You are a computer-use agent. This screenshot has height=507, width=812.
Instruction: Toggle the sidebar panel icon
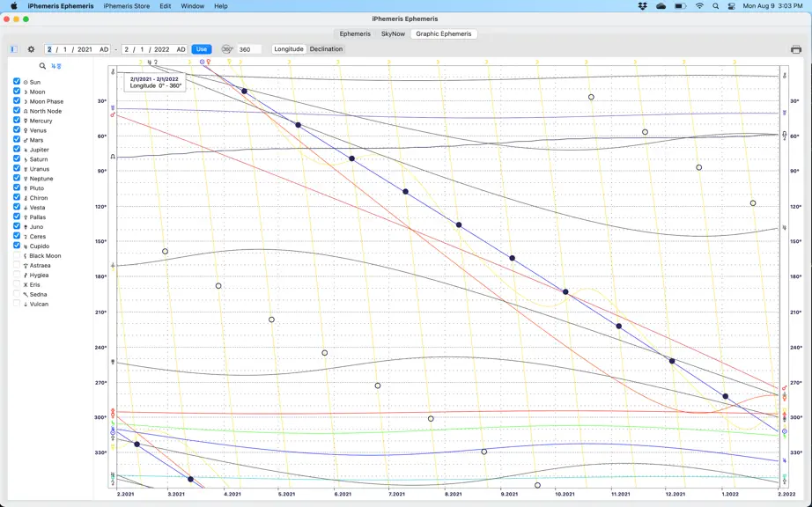pos(14,49)
